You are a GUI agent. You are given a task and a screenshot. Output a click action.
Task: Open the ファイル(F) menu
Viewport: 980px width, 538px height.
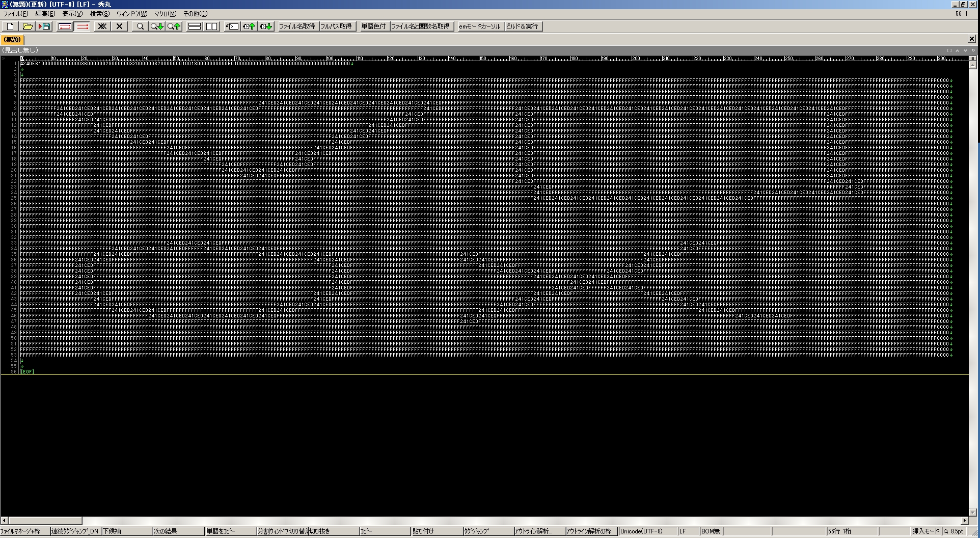click(x=16, y=14)
